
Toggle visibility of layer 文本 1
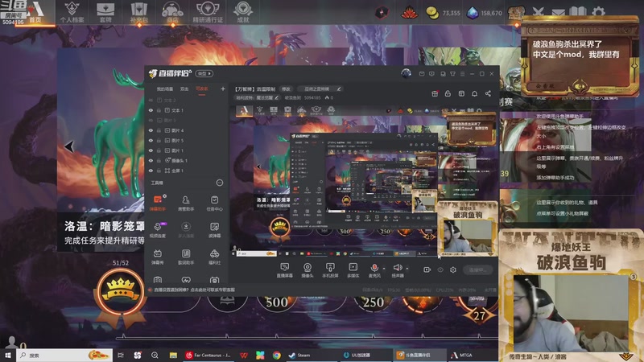click(151, 110)
